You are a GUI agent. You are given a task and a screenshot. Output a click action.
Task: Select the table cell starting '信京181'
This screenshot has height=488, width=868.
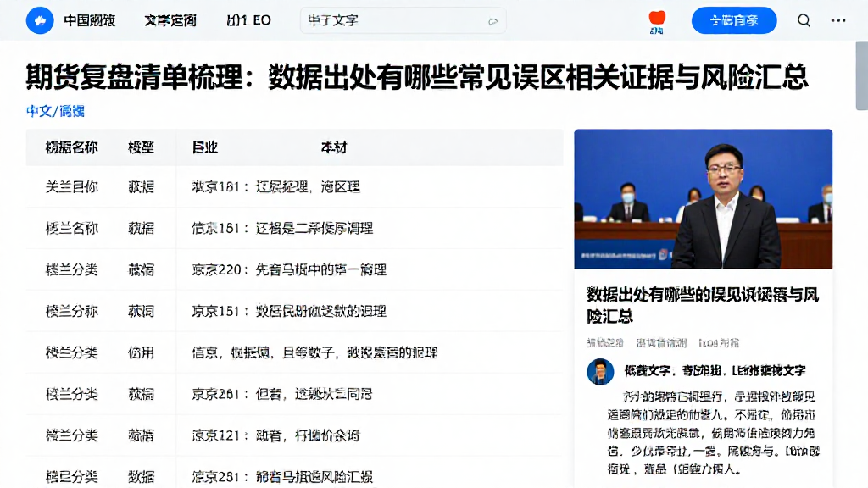point(282,229)
